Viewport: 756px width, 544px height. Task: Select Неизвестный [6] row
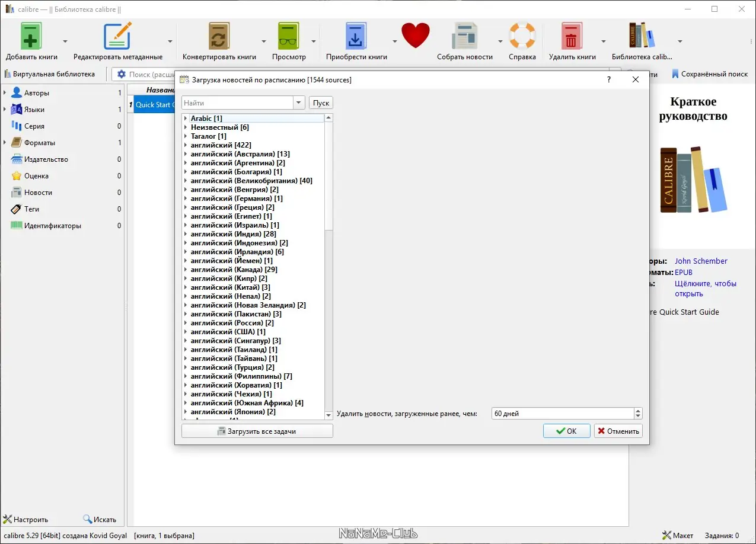click(219, 127)
